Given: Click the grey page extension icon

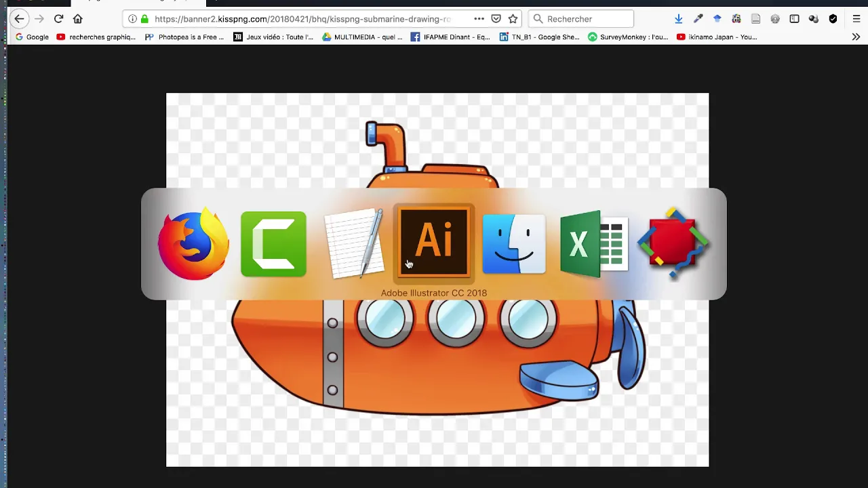Looking at the screenshot, I should tap(755, 19).
